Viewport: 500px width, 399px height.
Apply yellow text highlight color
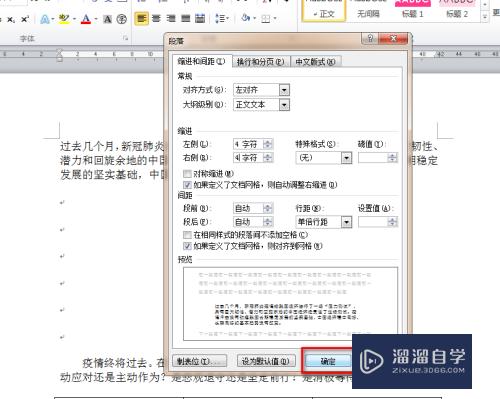coord(64,19)
